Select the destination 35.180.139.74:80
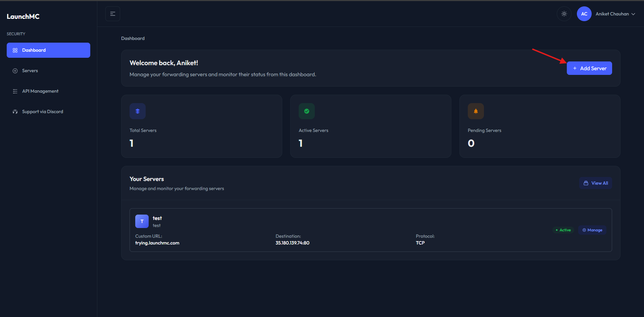The height and width of the screenshot is (317, 644). click(x=292, y=243)
